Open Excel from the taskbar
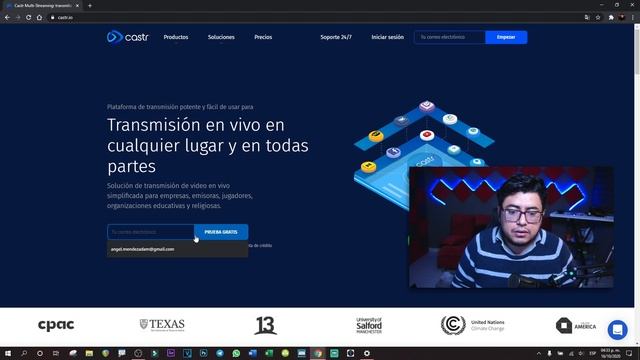Screen dimensions: 640x360 point(269,353)
